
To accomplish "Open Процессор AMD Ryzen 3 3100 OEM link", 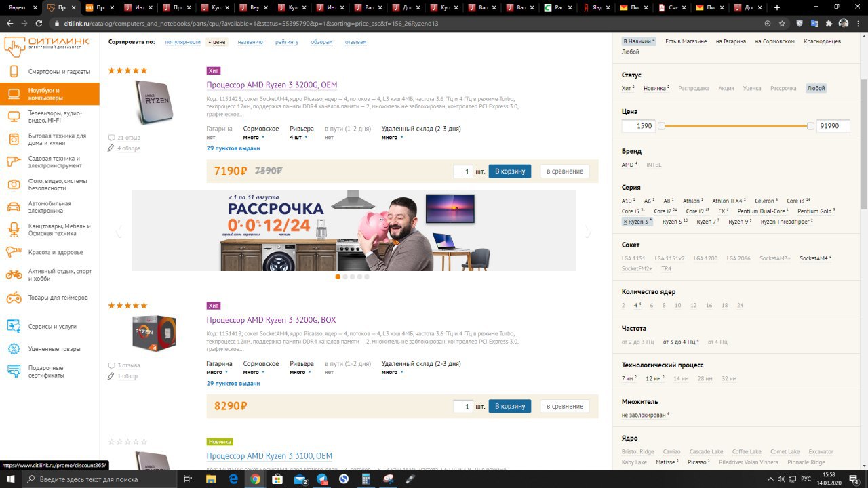I will click(269, 456).
